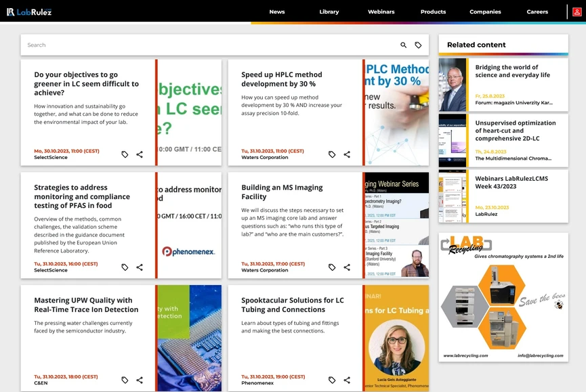Click the semiconductor chip image
The image size is (586, 392).
[190, 339]
